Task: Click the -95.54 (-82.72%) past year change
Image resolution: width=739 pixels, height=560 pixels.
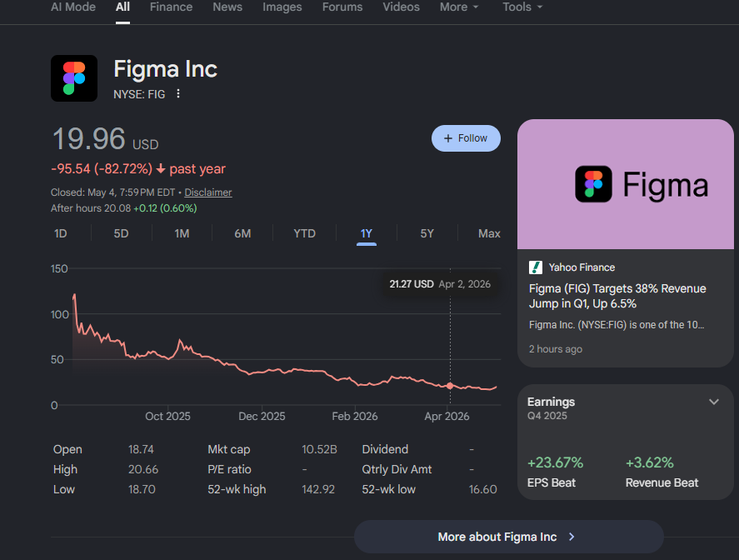Action: tap(138, 169)
